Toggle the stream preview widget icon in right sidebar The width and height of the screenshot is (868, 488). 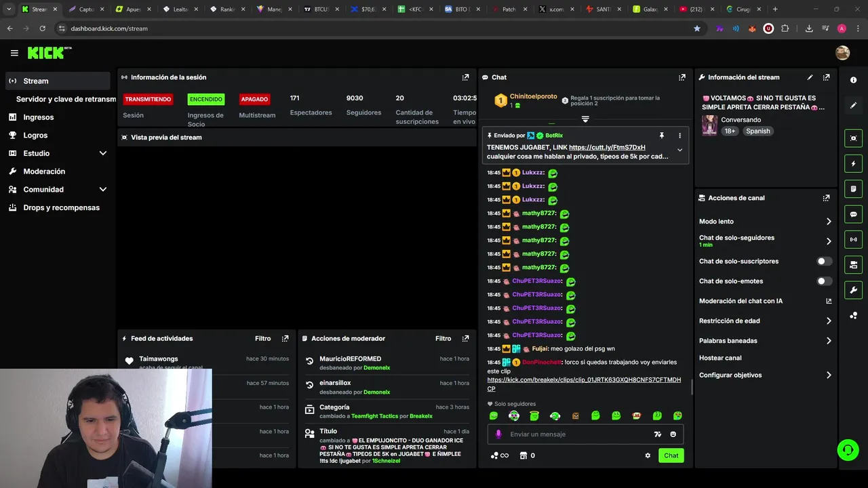[853, 138]
